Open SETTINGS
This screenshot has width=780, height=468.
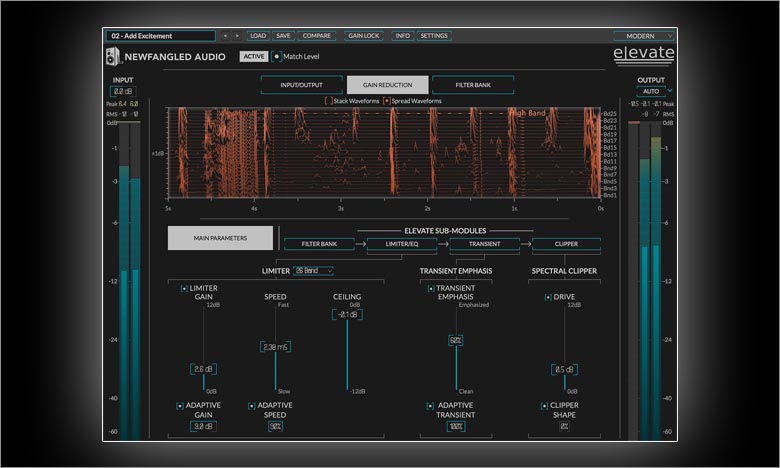point(434,36)
